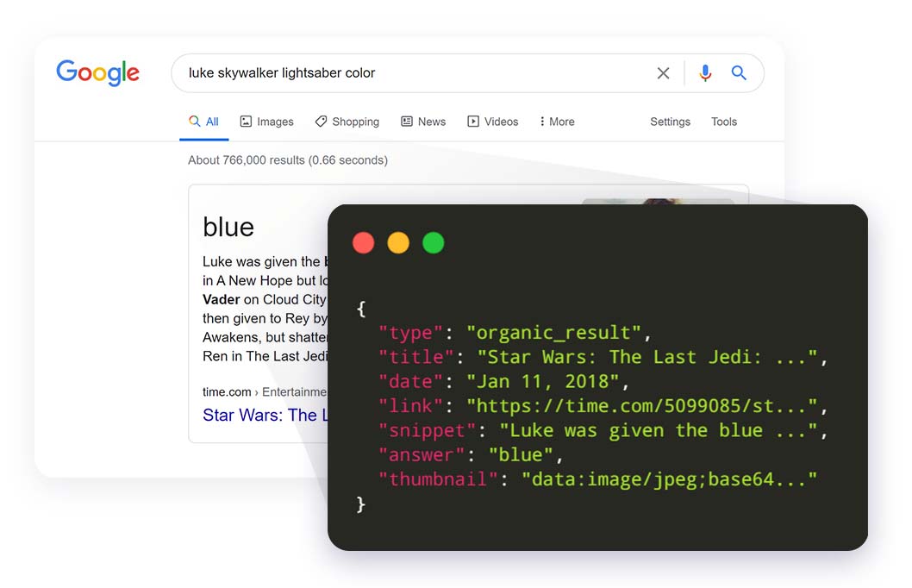Click the red window dot

coord(364,243)
